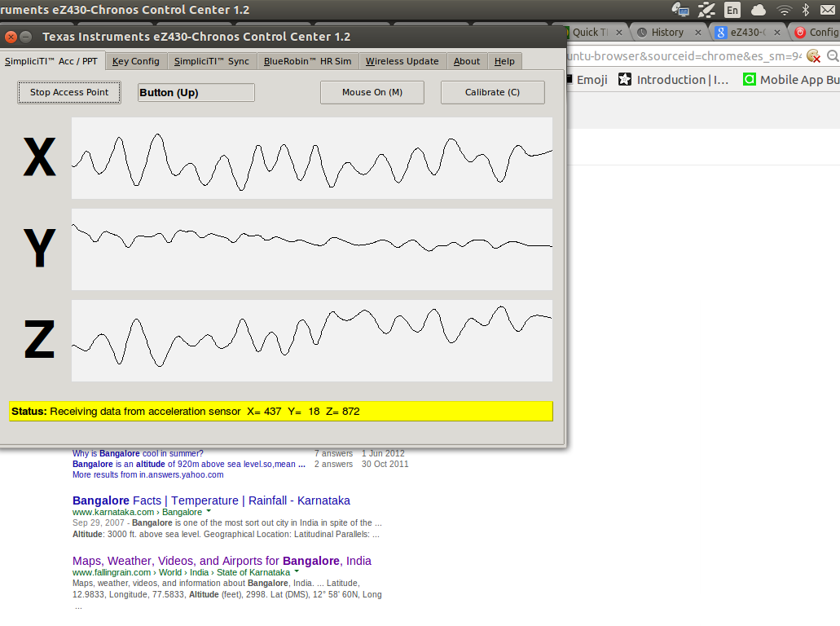Click the Introduction bookmark star icon

[x=625, y=79]
